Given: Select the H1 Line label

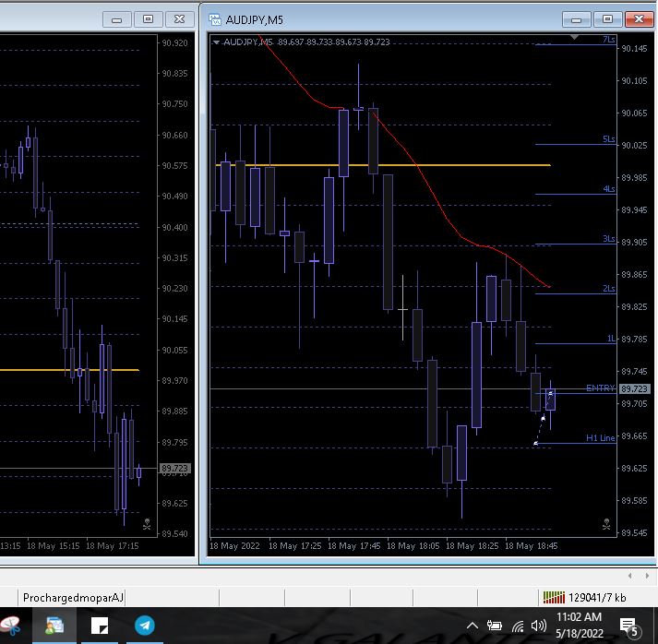Looking at the screenshot, I should [x=600, y=438].
